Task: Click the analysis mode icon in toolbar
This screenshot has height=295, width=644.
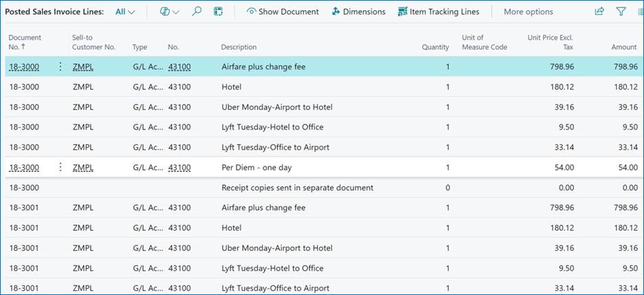Action: (218, 12)
